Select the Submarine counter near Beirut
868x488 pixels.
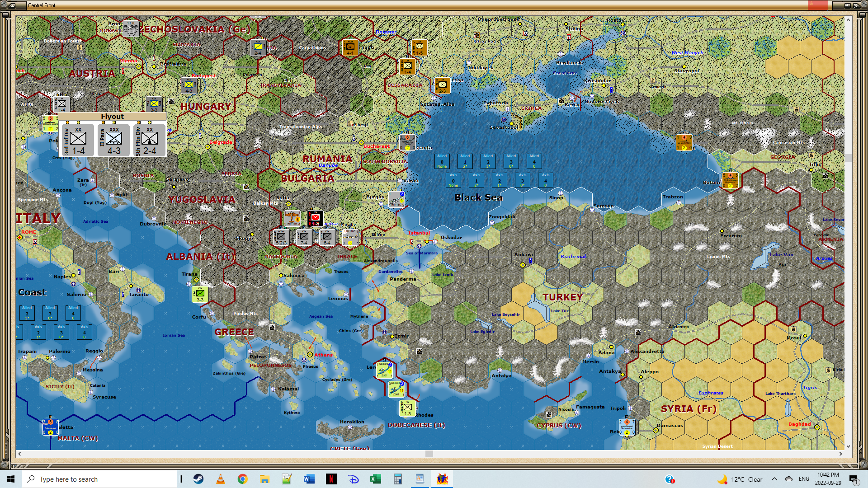tap(627, 427)
